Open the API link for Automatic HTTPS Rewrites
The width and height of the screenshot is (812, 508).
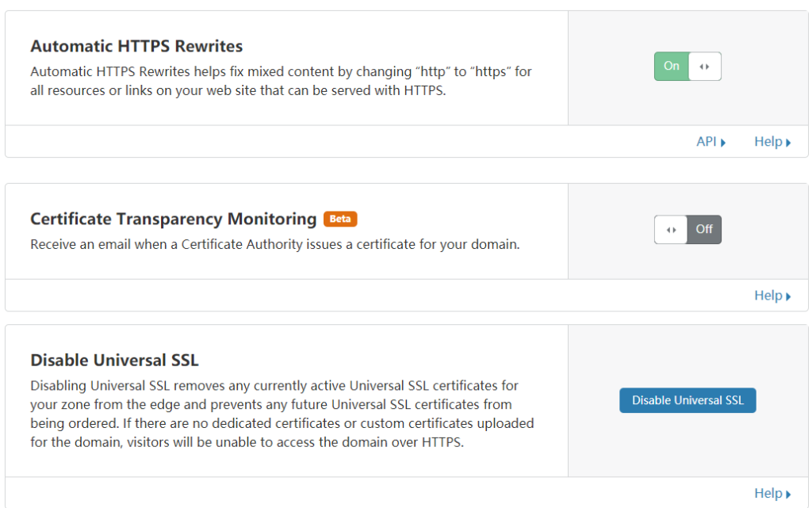[x=710, y=142]
